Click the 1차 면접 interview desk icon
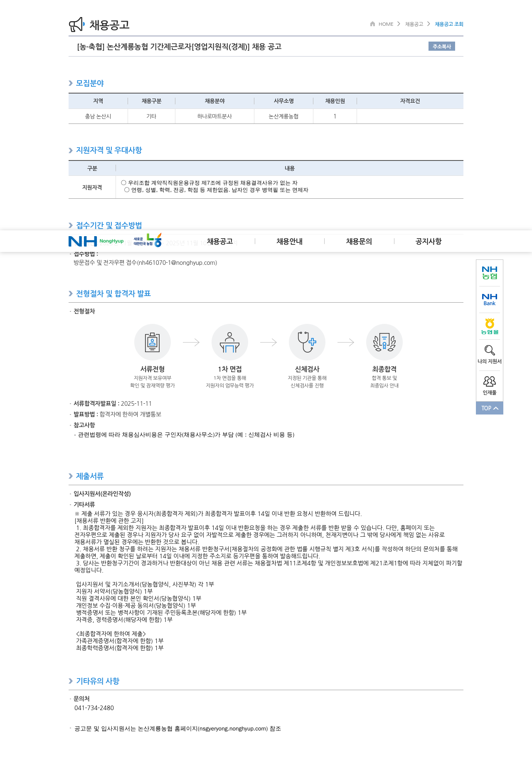 click(230, 342)
